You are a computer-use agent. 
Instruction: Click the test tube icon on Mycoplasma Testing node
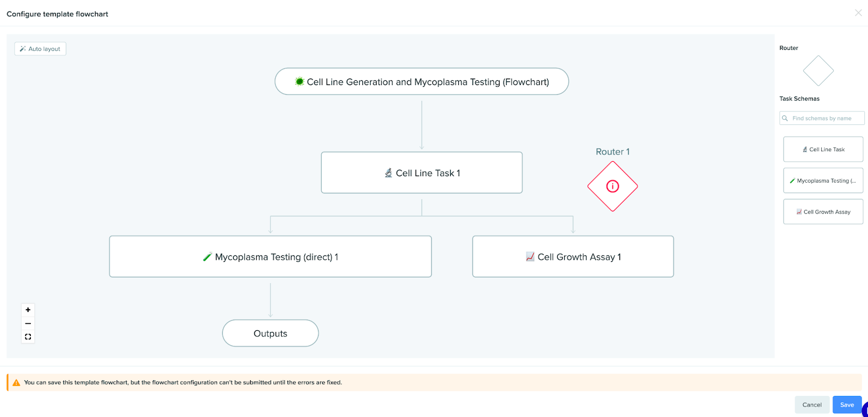pos(207,257)
